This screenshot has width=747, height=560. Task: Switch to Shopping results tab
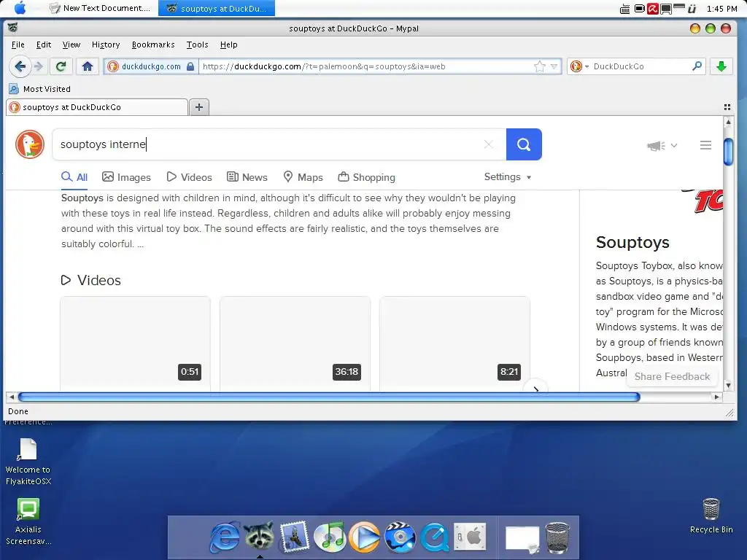pos(366,177)
